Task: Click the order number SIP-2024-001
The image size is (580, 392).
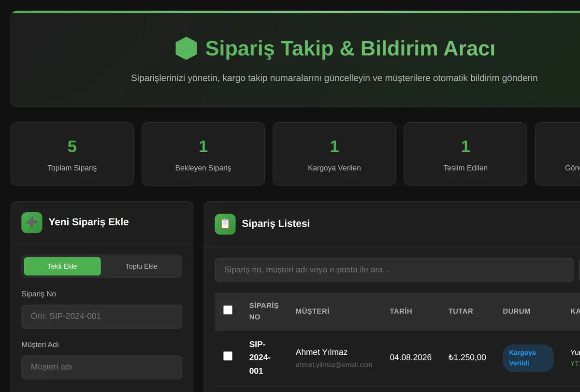Action: click(x=260, y=358)
